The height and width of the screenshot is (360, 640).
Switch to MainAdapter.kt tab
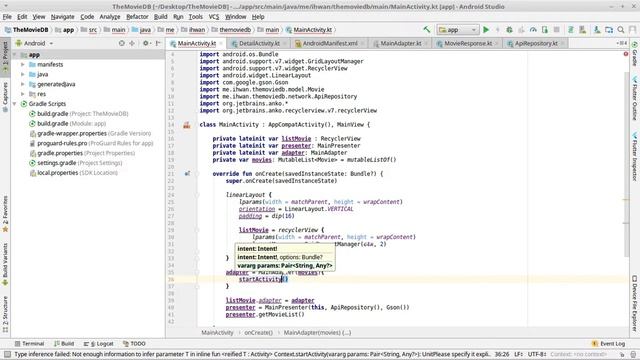point(400,43)
